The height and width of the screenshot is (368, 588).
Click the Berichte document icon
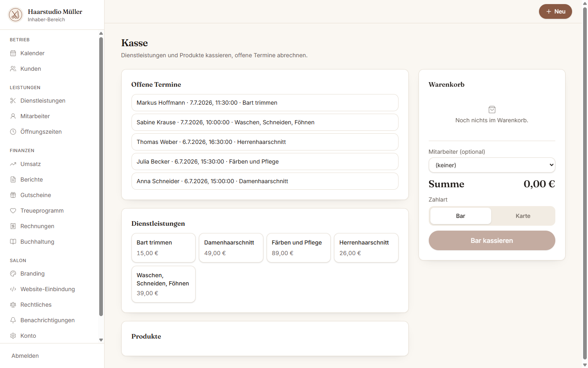tap(13, 180)
